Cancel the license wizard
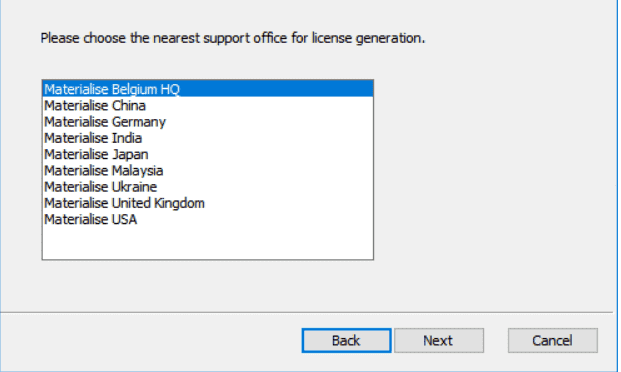Image resolution: width=621 pixels, height=372 pixels. tap(552, 340)
